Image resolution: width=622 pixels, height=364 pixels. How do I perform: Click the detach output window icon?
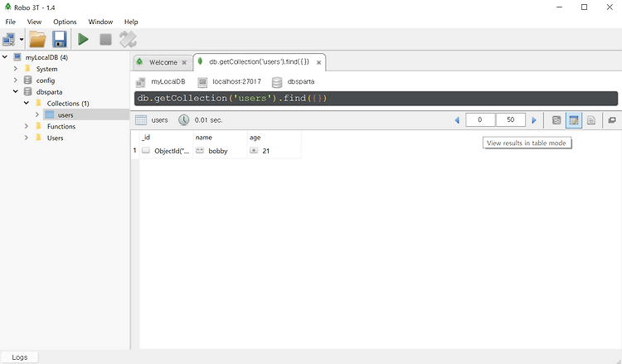pyautogui.click(x=612, y=120)
